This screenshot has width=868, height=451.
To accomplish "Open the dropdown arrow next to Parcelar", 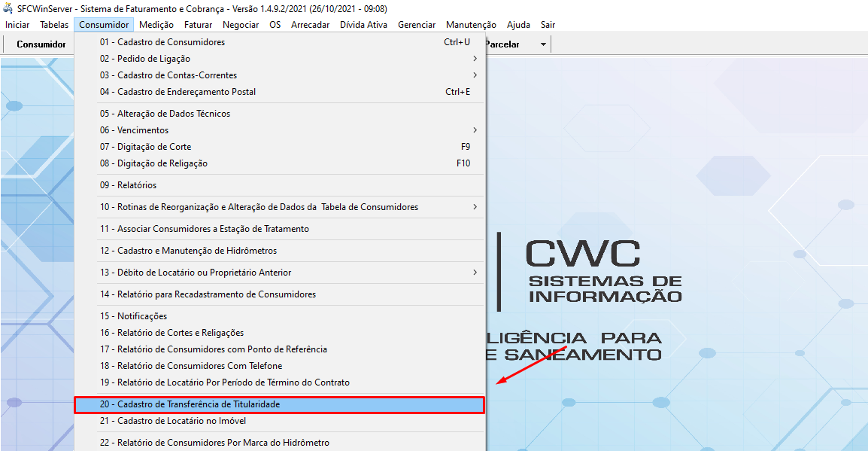I will tap(543, 44).
